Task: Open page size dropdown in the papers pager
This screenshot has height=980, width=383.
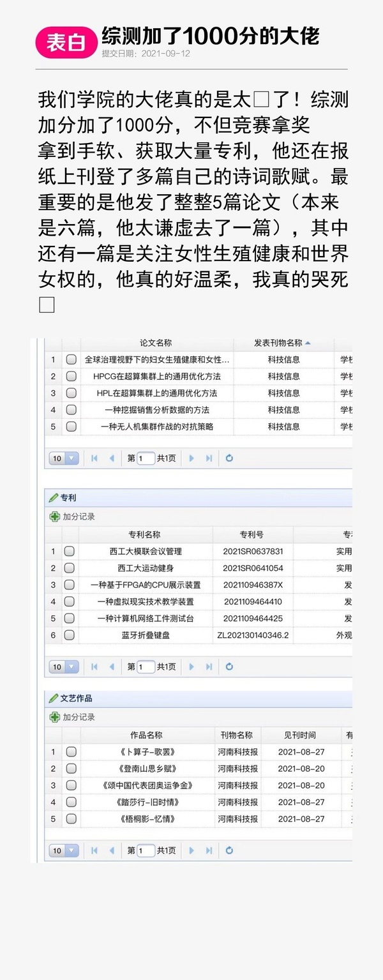Action: (x=63, y=458)
